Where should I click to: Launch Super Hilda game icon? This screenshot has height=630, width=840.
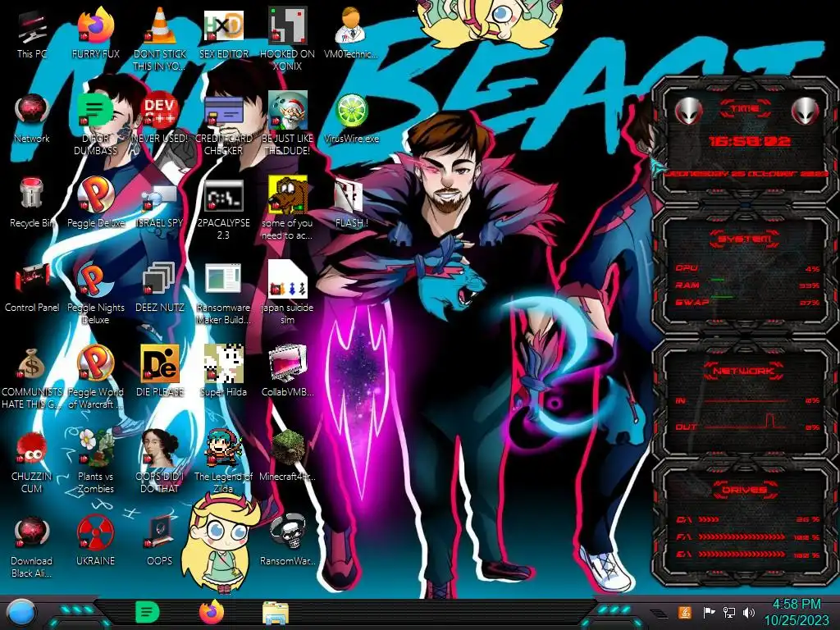223,372
